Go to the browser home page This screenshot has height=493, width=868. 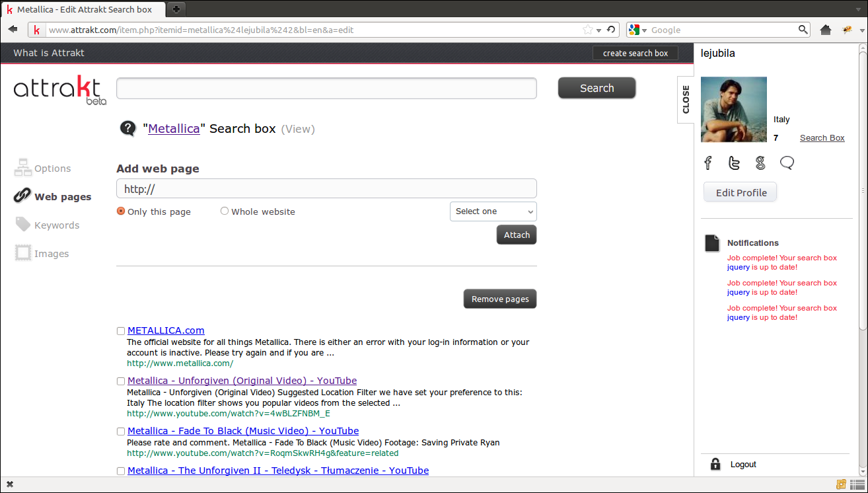pos(825,30)
